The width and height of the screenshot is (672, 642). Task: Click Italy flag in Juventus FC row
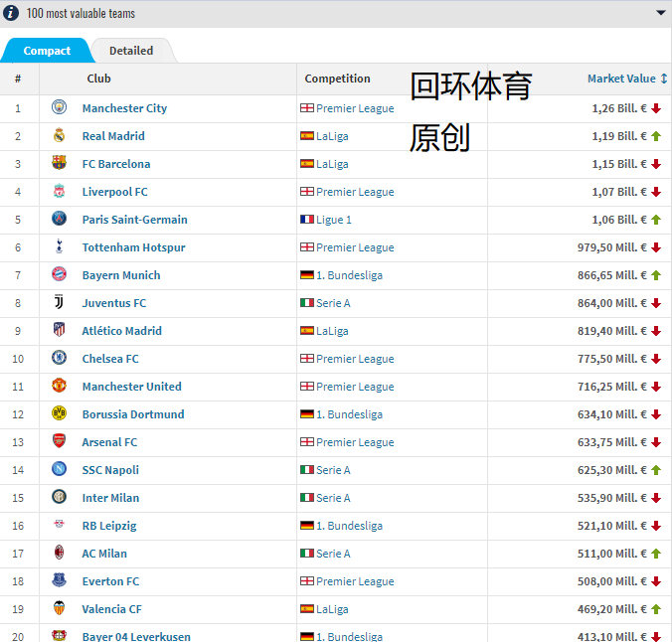click(x=307, y=303)
